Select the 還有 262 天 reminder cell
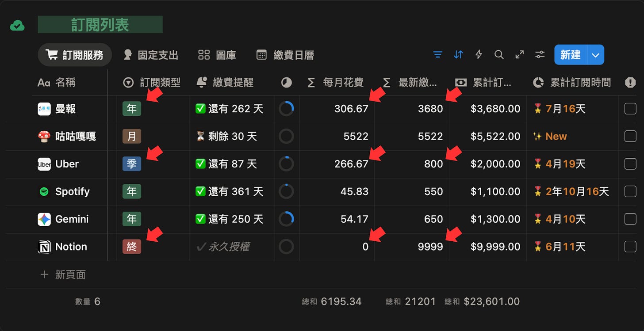Screen dimensions: 644x331 tap(232, 109)
